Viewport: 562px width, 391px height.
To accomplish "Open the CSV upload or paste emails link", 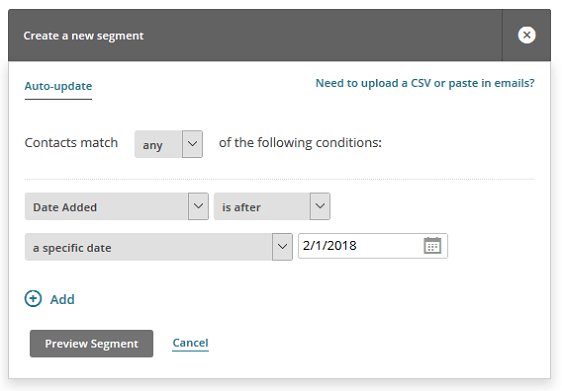I will (x=425, y=83).
